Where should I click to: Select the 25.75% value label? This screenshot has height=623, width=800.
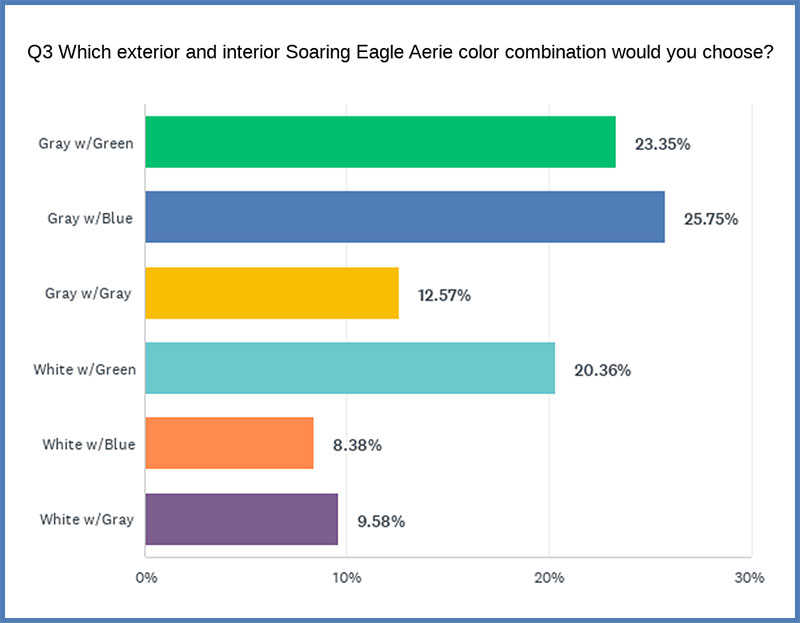(x=711, y=219)
